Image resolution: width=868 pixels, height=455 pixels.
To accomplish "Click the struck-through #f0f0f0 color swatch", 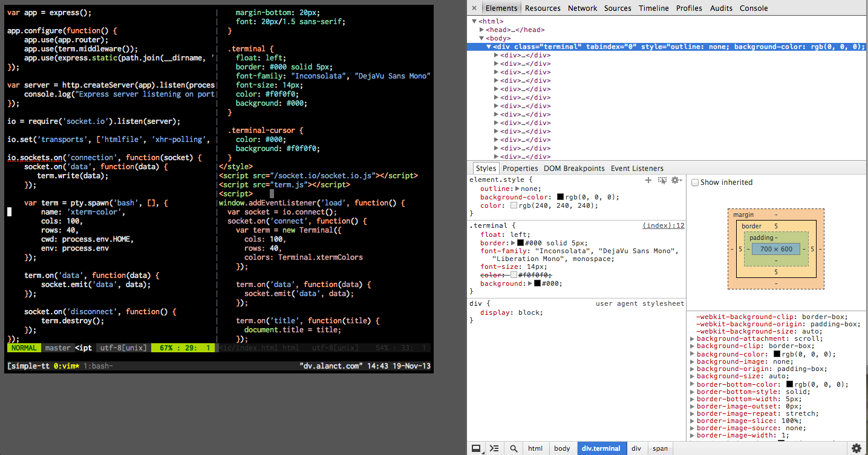I will (x=514, y=275).
